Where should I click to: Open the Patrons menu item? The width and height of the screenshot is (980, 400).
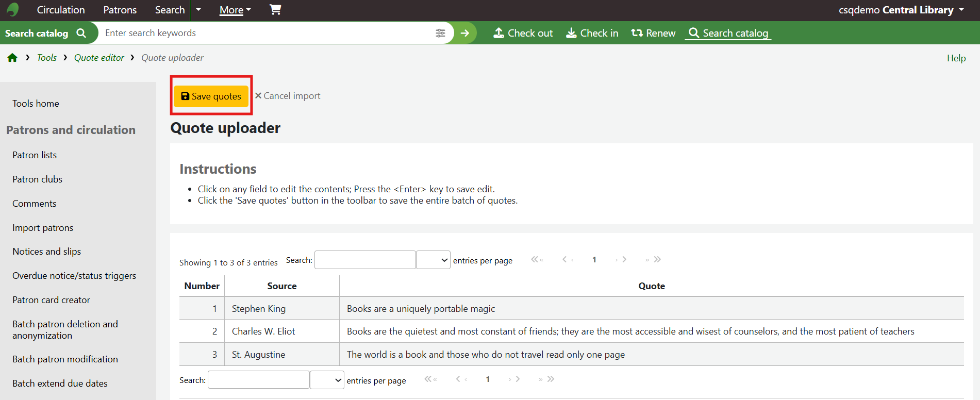click(120, 10)
